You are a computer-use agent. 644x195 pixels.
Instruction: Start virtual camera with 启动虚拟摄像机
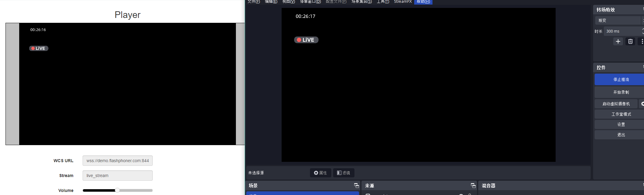(x=616, y=104)
